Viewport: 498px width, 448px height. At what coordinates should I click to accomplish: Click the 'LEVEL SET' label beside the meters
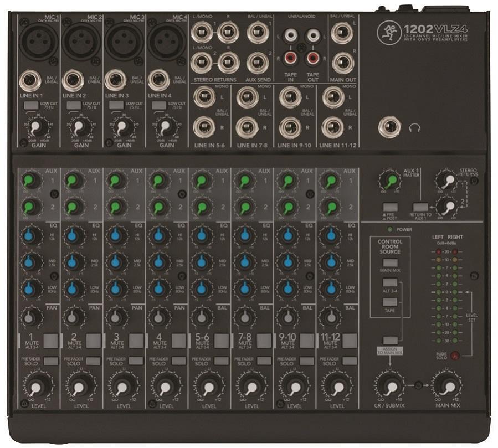tap(471, 317)
